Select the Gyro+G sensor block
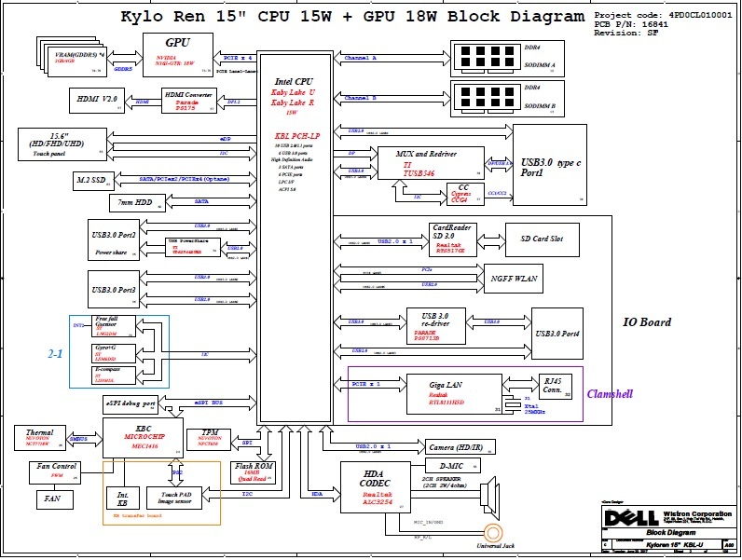The height and width of the screenshot is (560, 742). tap(114, 353)
